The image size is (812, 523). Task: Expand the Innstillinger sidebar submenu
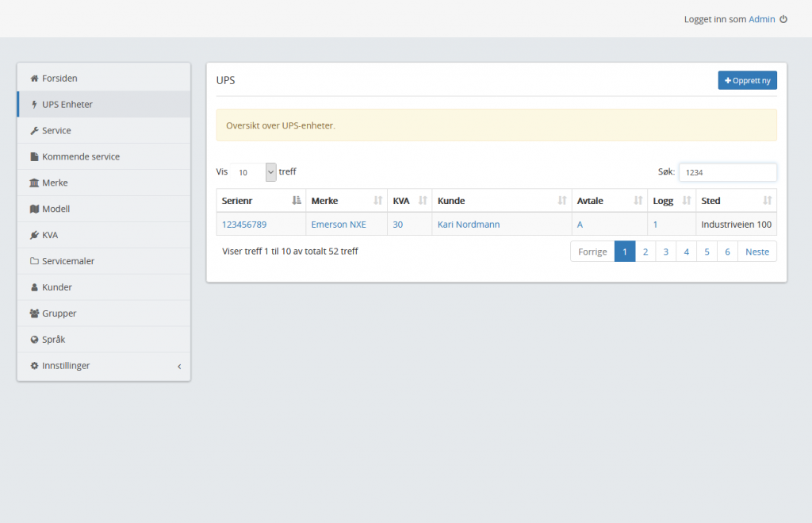point(103,366)
